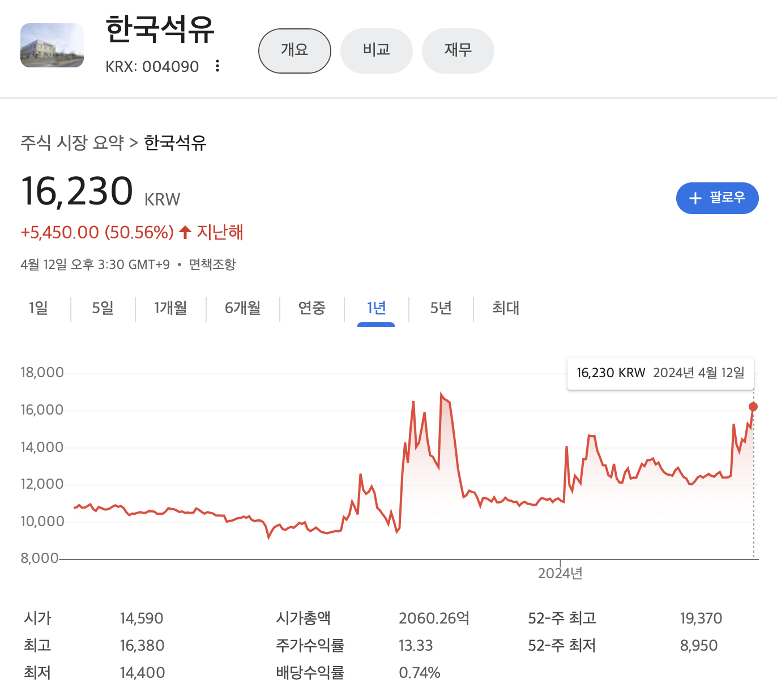Click the 최고 value 16,380
Image resolution: width=777 pixels, height=700 pixels.
[x=142, y=646]
